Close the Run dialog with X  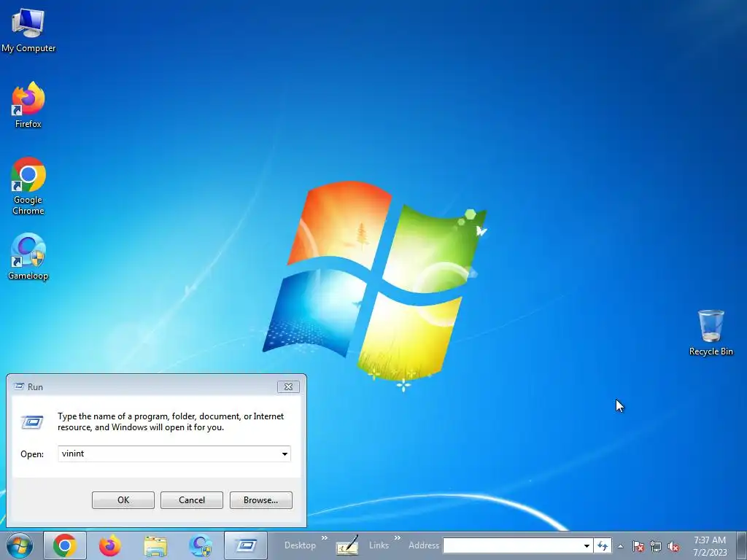[x=288, y=386]
